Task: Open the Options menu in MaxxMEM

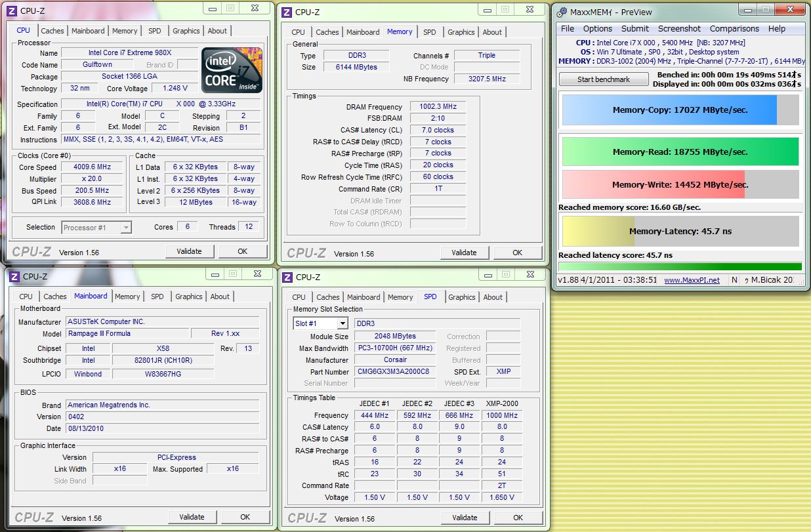Action: coord(598,29)
